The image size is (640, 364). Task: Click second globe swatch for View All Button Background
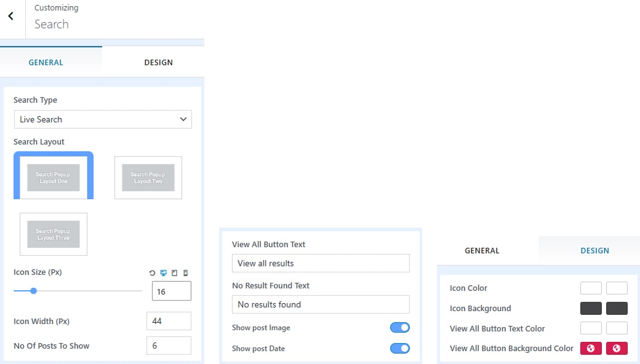(617, 349)
